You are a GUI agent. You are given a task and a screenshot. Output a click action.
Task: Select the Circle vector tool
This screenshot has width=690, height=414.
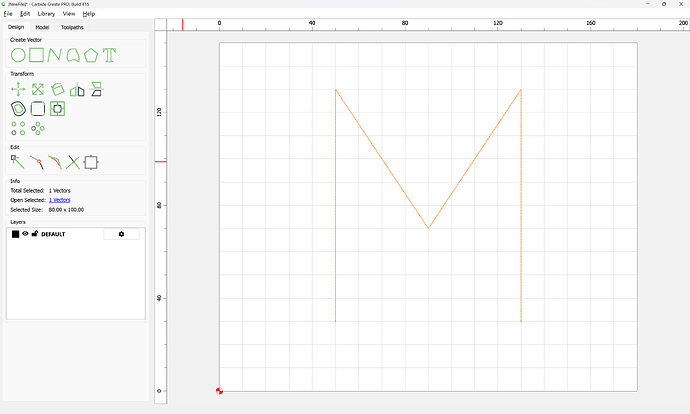pos(18,55)
